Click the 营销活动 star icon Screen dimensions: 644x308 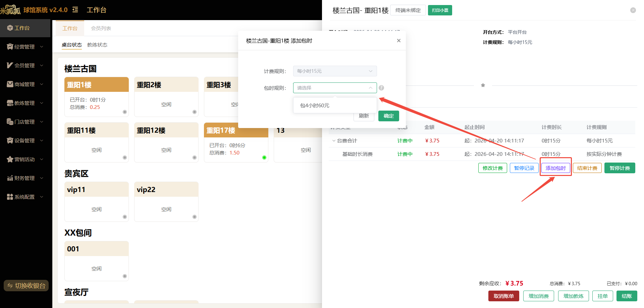click(x=10, y=159)
